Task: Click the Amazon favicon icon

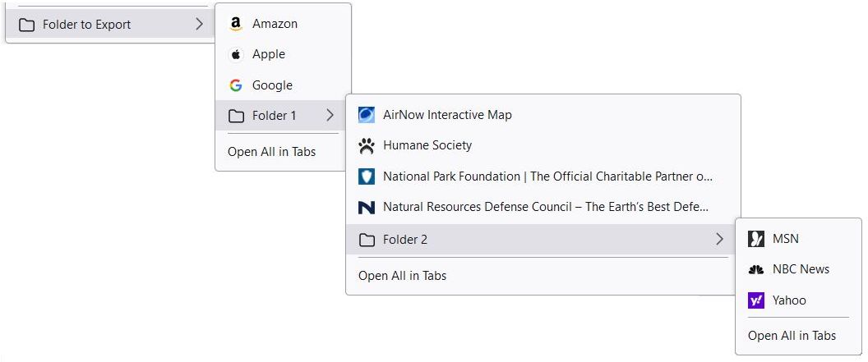Action: click(x=236, y=24)
